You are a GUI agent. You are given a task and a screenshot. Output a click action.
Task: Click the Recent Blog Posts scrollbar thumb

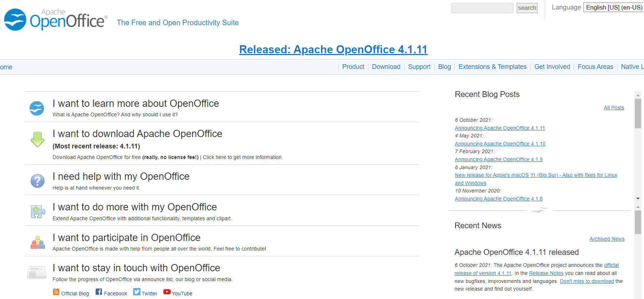pyautogui.click(x=638, y=114)
